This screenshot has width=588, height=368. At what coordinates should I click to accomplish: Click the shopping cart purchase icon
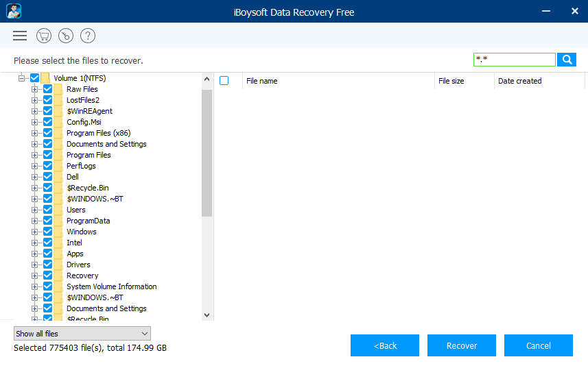44,36
